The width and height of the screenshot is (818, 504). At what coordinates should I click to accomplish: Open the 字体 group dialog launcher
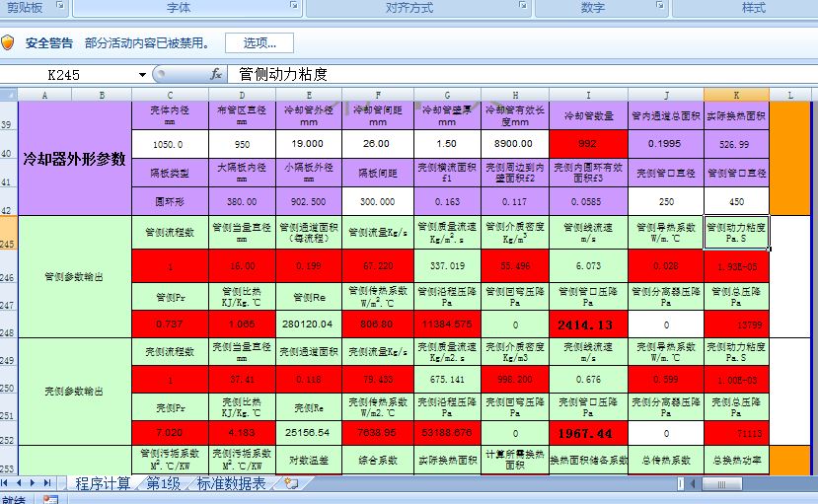294,5
